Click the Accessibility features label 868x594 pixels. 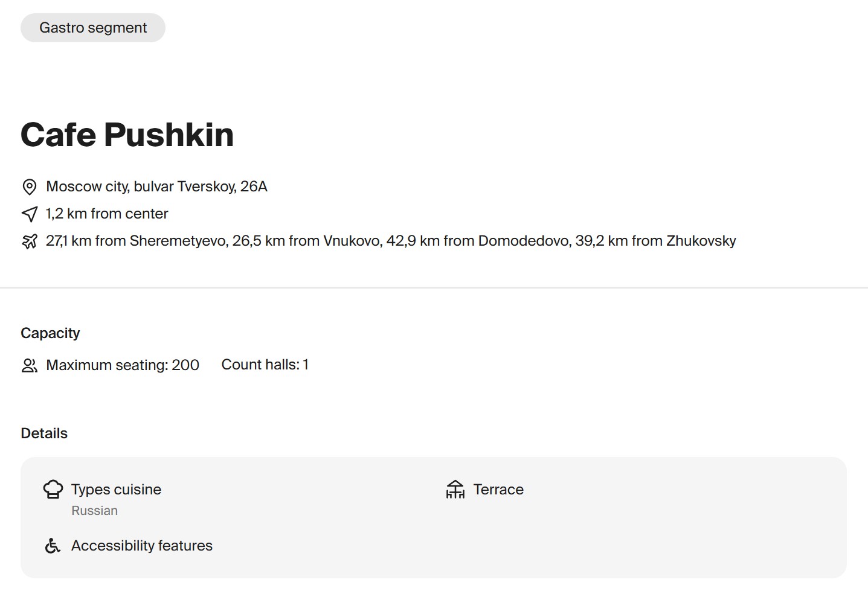142,546
